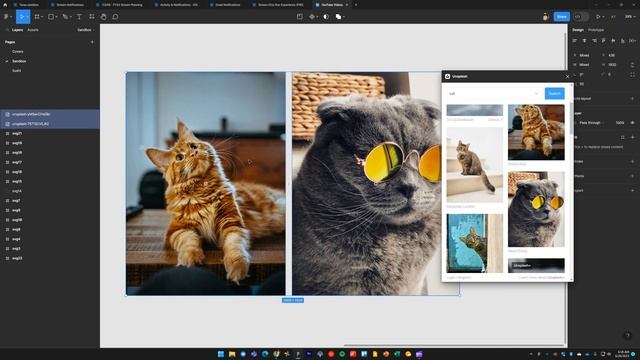The image size is (640, 360).
Task: Click the Boolean groups icon
Action: [338, 17]
